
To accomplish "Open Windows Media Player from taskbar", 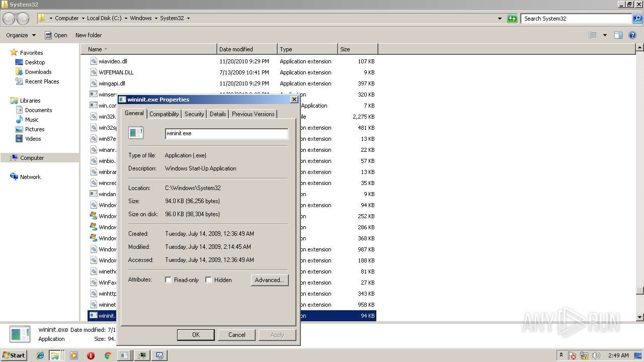I will (74, 355).
